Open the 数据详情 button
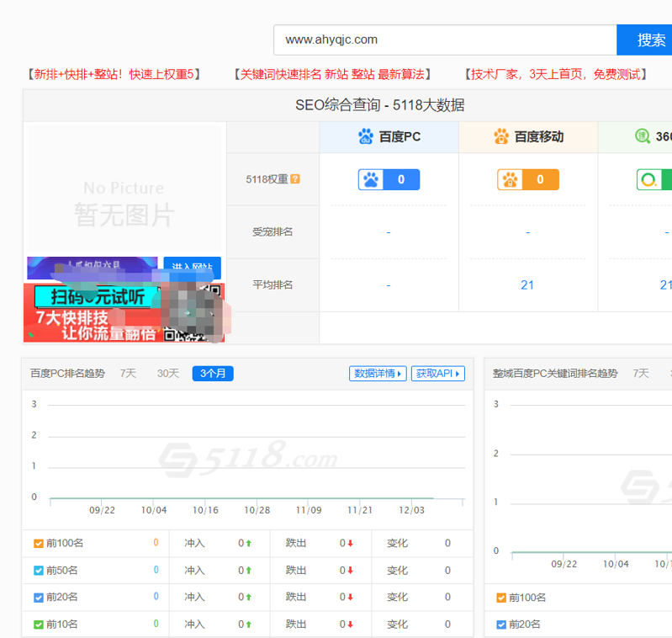 378,374
